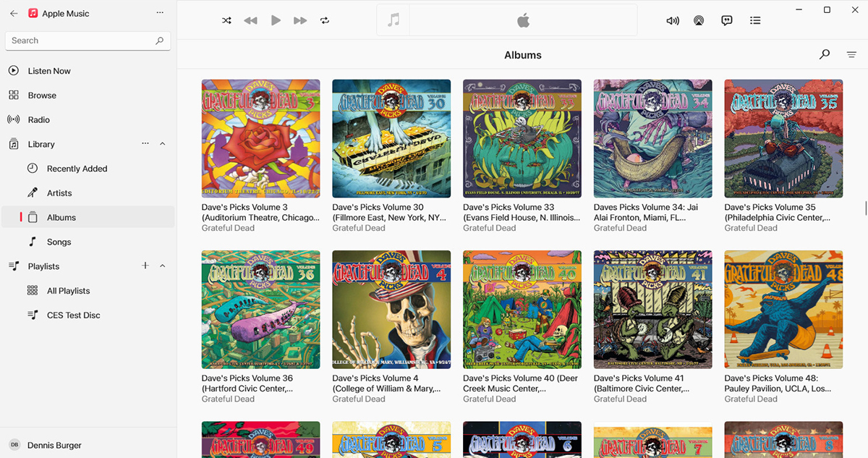
Task: Collapse the Library section
Action: [x=162, y=144]
